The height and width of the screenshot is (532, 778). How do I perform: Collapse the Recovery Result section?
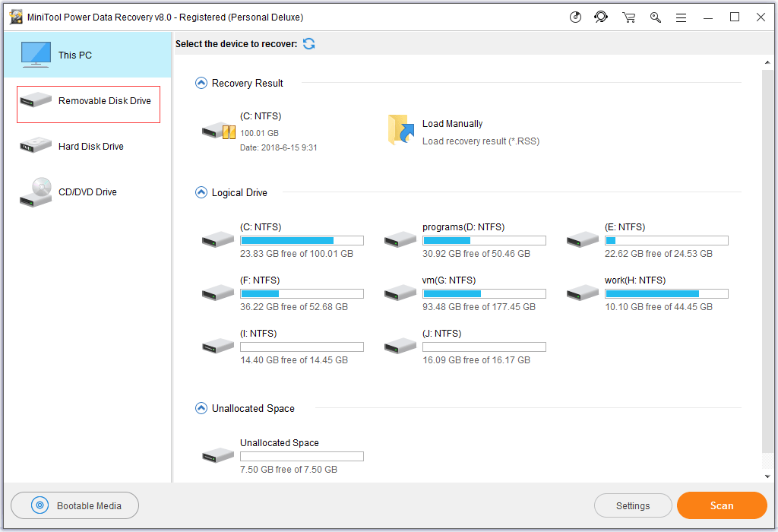[201, 83]
